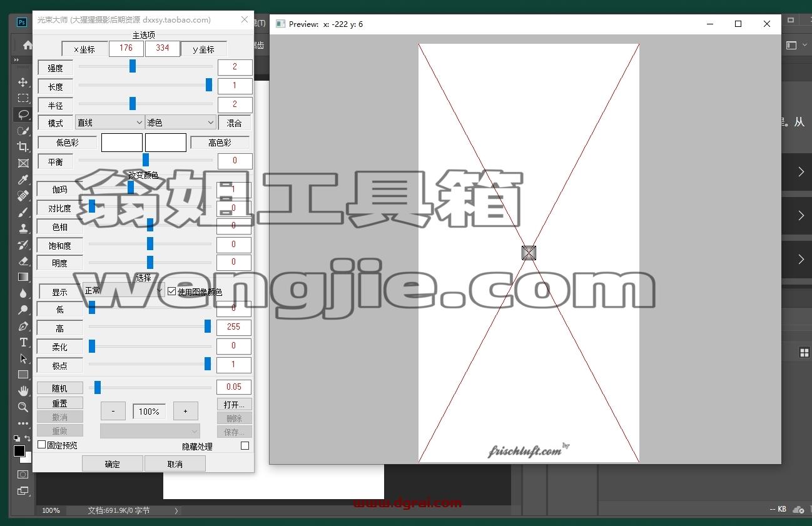Select the Lasso tool

[x=23, y=114]
